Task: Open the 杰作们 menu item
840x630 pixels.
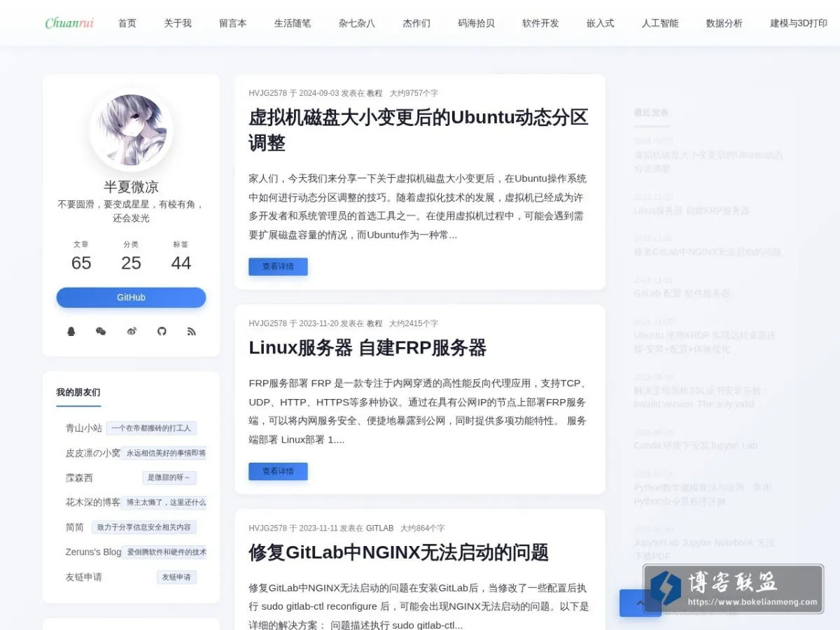Action: point(416,23)
